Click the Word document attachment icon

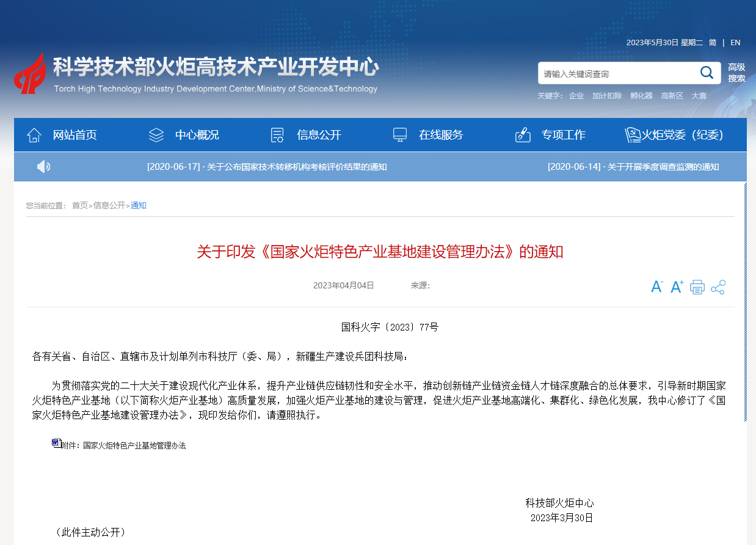tap(56, 443)
